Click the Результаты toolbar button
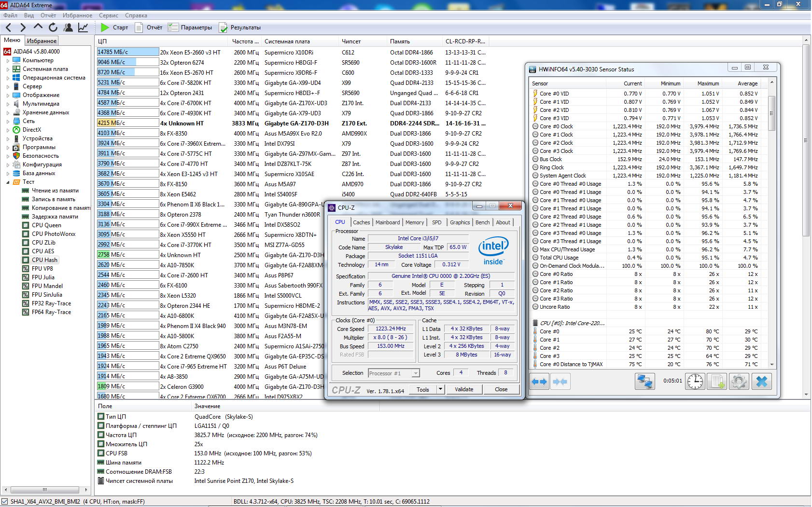Viewport: 812px width, 507px height. (240, 27)
